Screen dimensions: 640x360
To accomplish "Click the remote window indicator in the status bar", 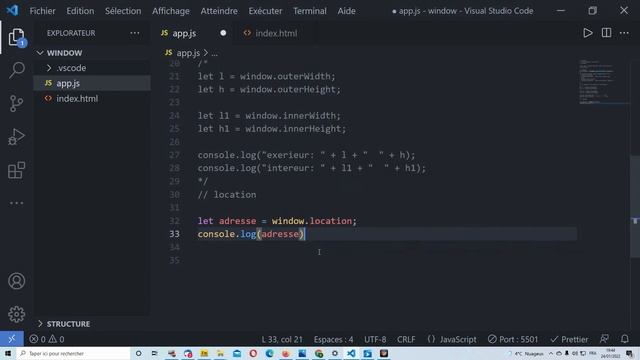I will (11, 339).
